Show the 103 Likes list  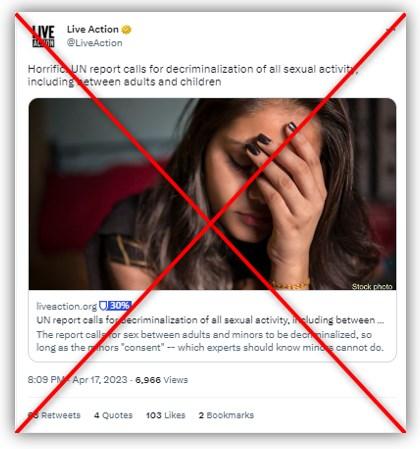pos(166,415)
